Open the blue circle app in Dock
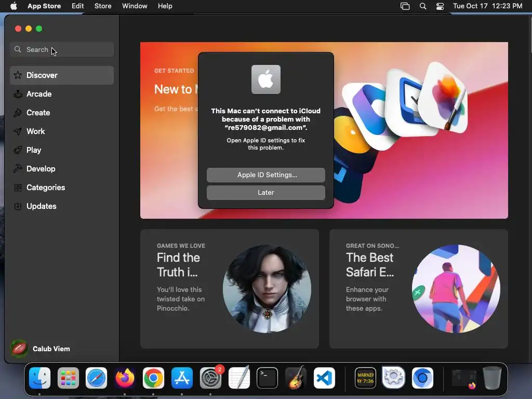 (422, 378)
